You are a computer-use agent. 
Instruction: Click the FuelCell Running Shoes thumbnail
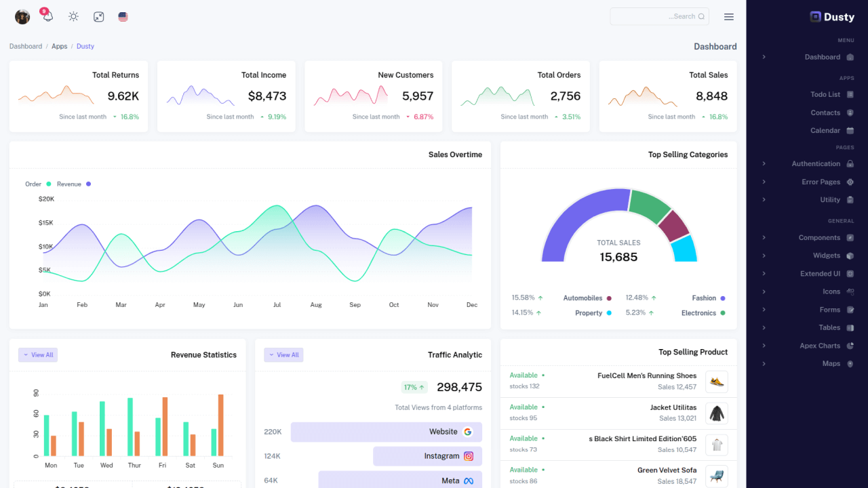tap(717, 382)
